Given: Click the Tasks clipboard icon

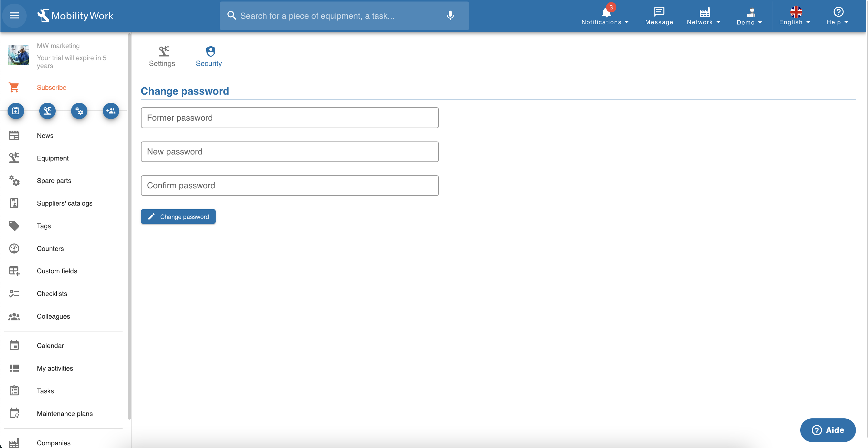Looking at the screenshot, I should [x=14, y=391].
